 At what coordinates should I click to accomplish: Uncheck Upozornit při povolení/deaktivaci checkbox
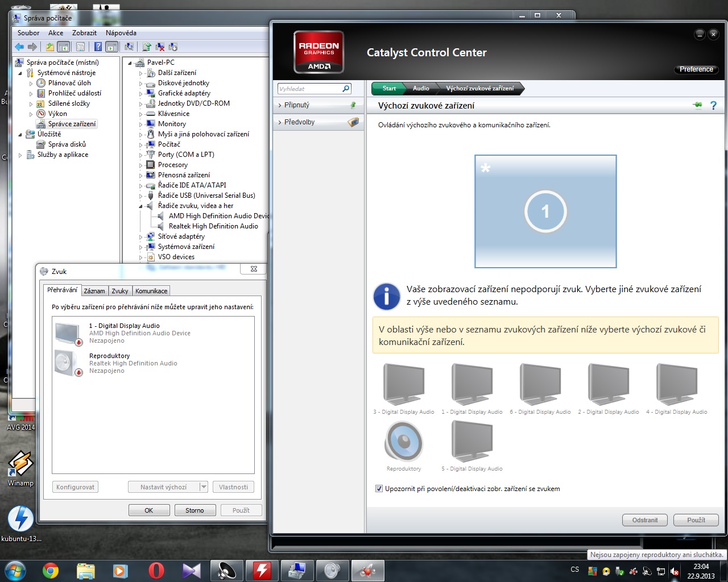pos(379,489)
